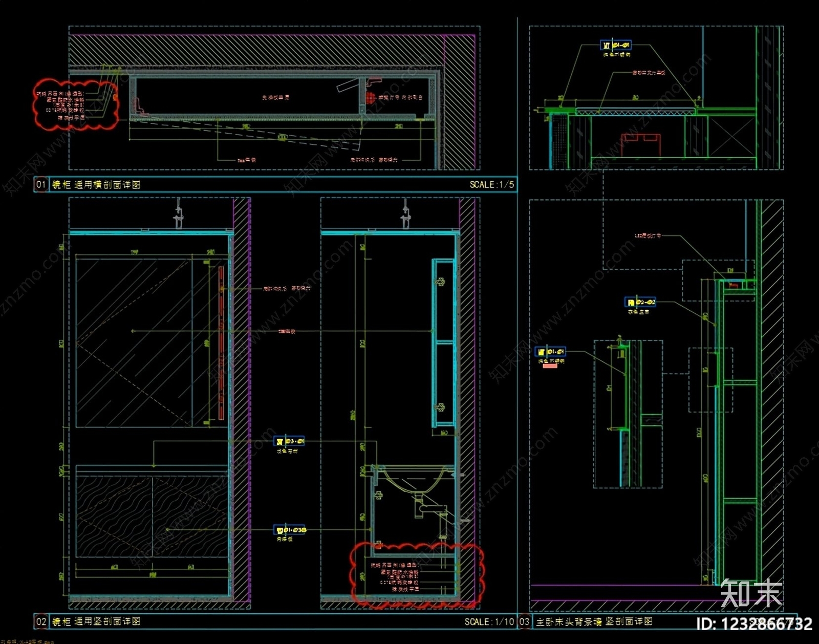Click the title "镜柜 通用横剖面详图"
The width and height of the screenshot is (819, 644).
click(x=96, y=184)
